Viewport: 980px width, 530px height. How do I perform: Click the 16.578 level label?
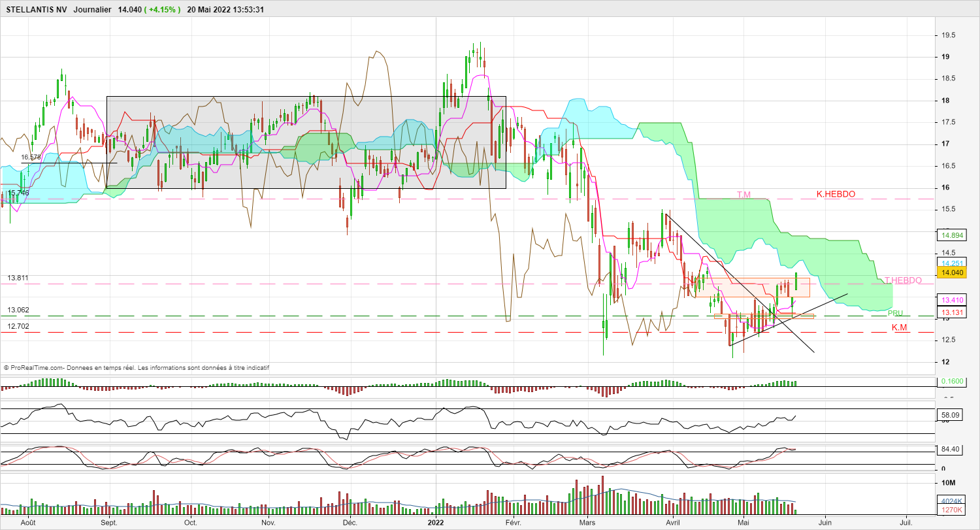(31, 157)
